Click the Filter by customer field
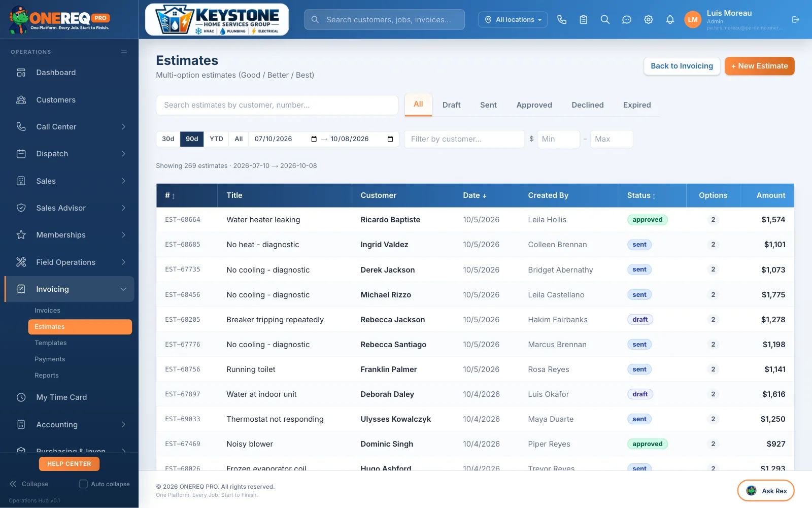This screenshot has height=508, width=812. point(464,139)
